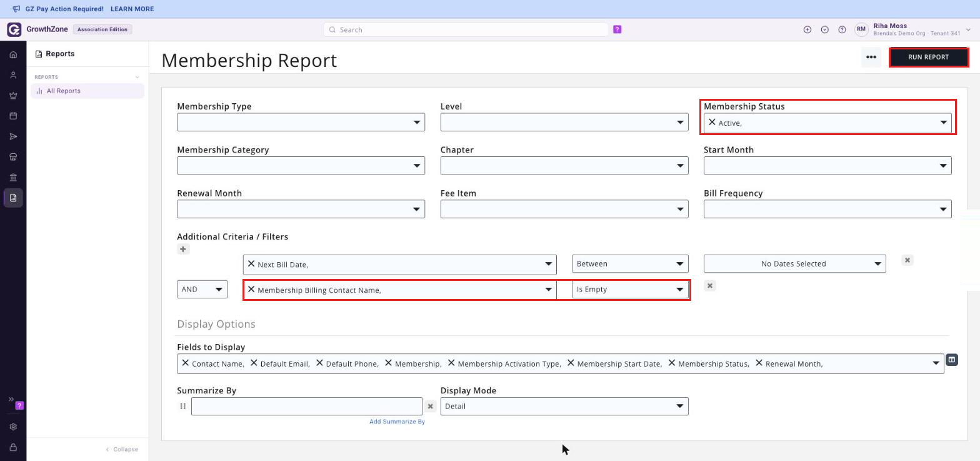Open the No Dates Selected date picker
The width and height of the screenshot is (980, 461).
tap(794, 263)
